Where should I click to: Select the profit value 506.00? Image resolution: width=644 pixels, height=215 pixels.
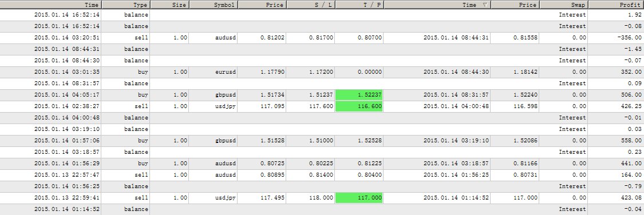pyautogui.click(x=631, y=95)
